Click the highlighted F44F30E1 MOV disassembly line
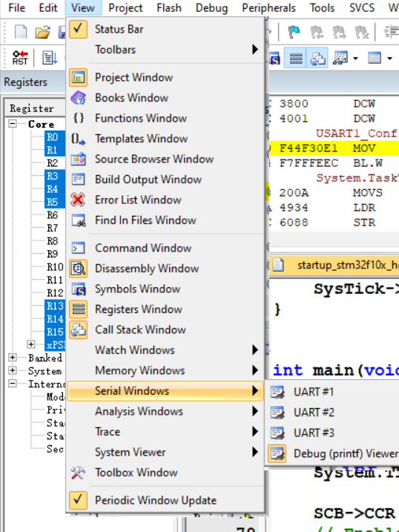Image resolution: width=399 pixels, height=532 pixels. coord(334,148)
